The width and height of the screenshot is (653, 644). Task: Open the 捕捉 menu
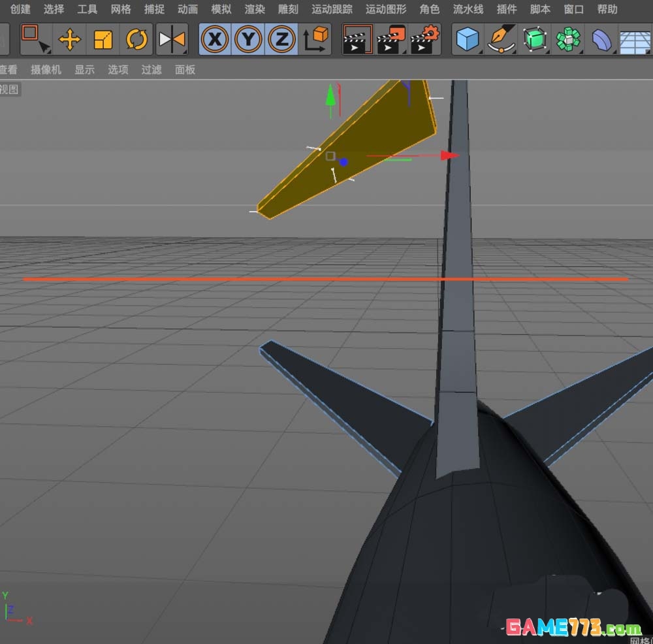click(154, 9)
